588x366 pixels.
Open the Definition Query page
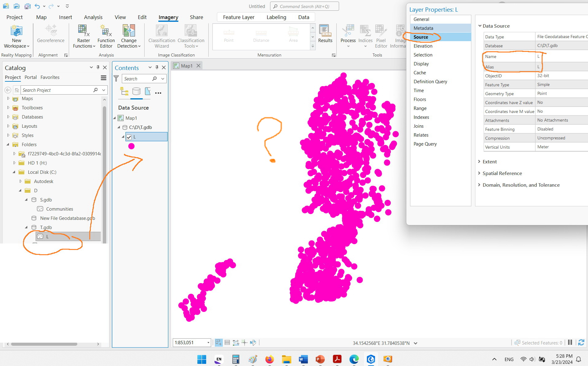pyautogui.click(x=430, y=81)
